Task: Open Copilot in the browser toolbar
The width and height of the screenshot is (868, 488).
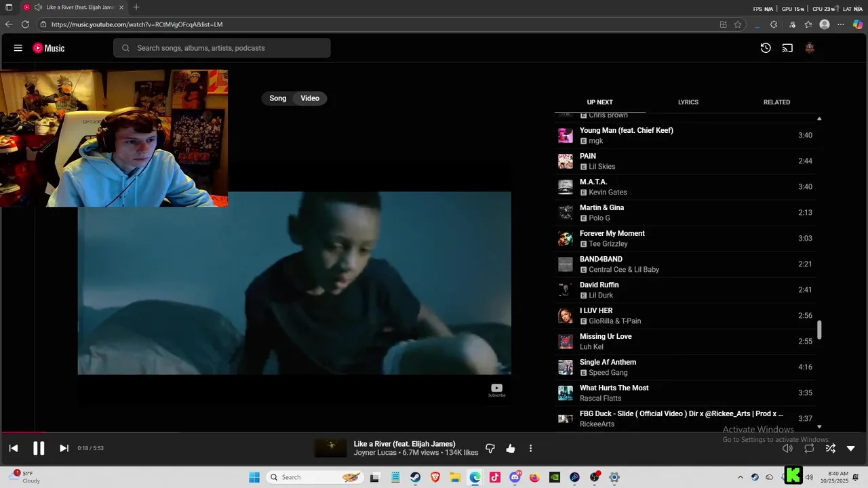Action: click(858, 24)
